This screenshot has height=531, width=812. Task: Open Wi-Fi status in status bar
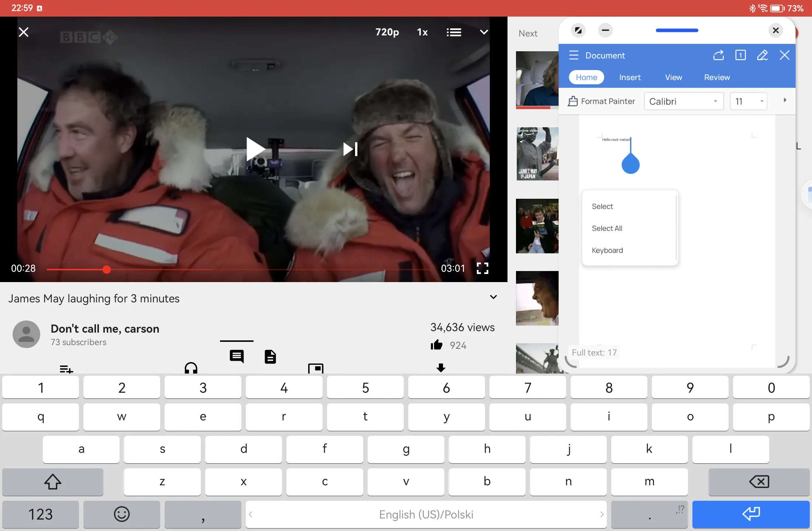coord(763,8)
